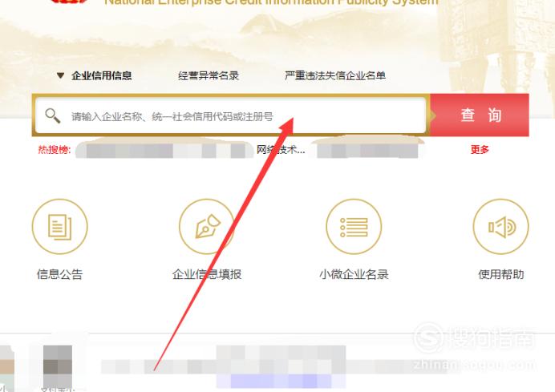Open the 使用帮助 speaker icon
This screenshot has width=555, height=392.
tap(500, 226)
